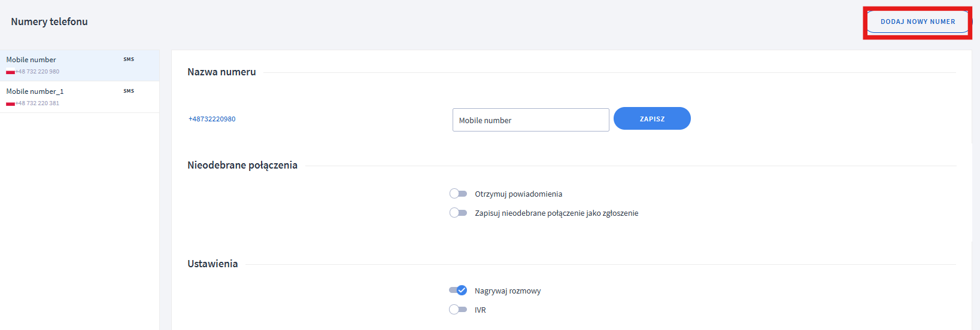This screenshot has width=980, height=330.
Task: Click the +48732220980 number link
Action: pyautogui.click(x=212, y=119)
